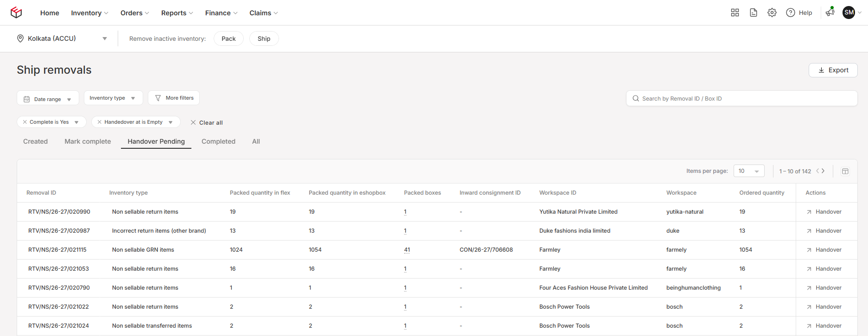
Task: Switch to the Mark complete tab
Action: (x=88, y=141)
